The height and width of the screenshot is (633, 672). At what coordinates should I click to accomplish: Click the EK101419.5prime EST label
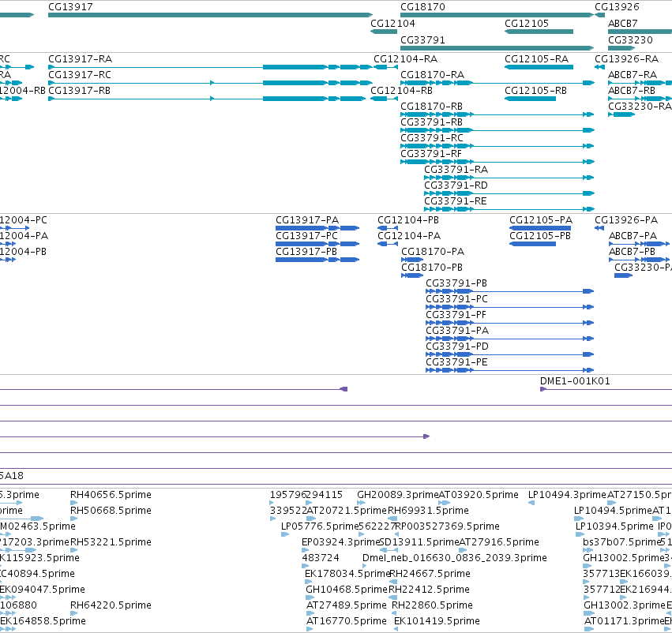click(x=437, y=621)
